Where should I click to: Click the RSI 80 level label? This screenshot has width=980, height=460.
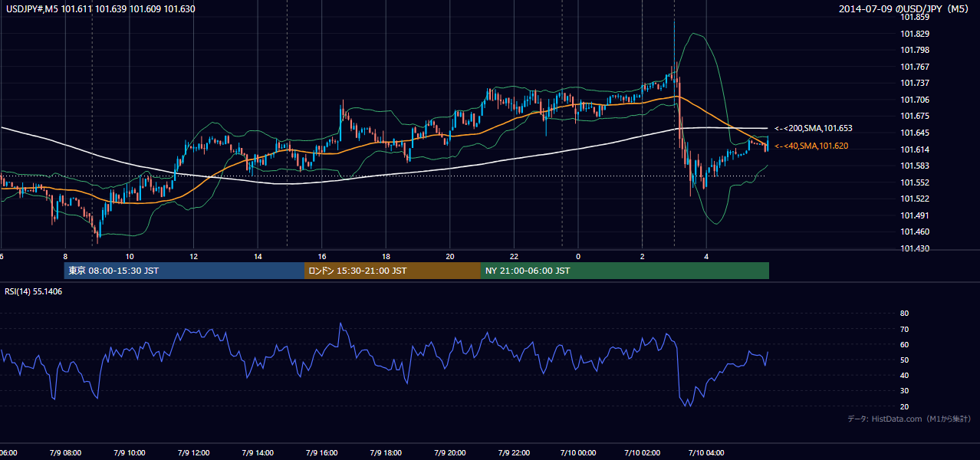[x=904, y=314]
